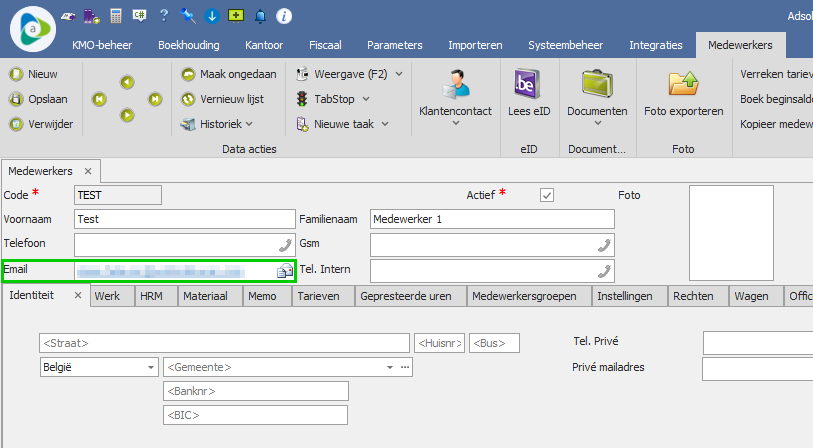
Task: Go to previous record arrow up
Action: [x=127, y=82]
